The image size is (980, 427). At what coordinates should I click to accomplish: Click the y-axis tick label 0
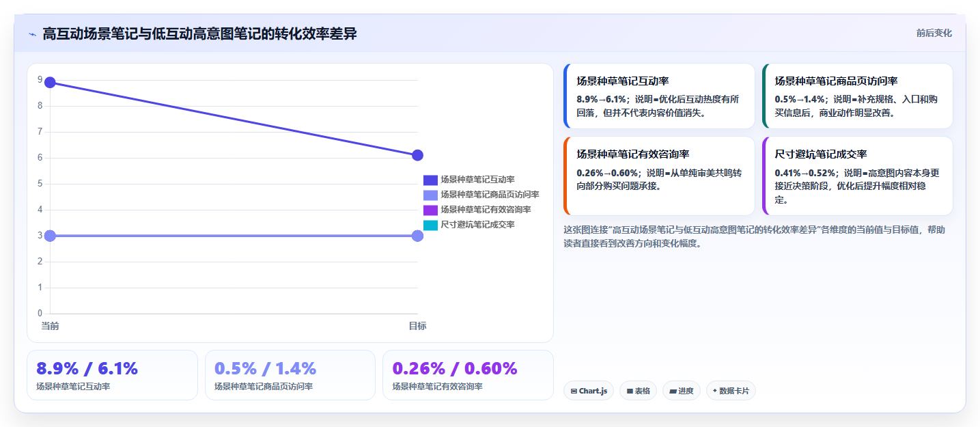pos(40,314)
